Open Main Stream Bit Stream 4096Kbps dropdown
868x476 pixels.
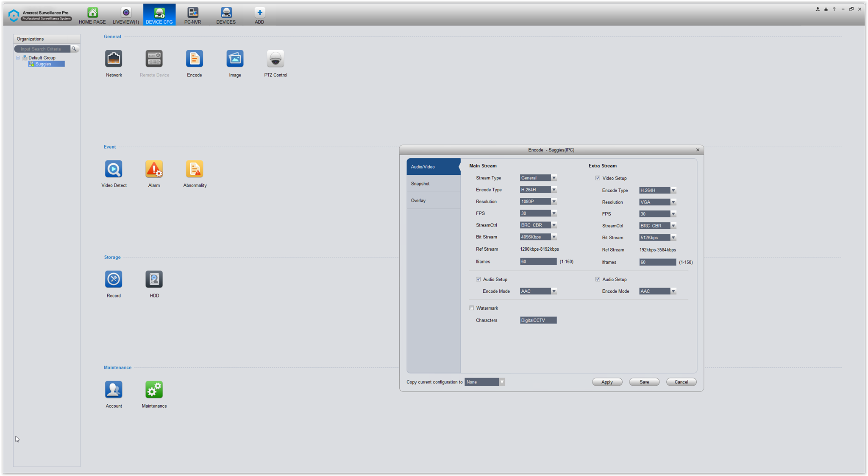[538, 237]
